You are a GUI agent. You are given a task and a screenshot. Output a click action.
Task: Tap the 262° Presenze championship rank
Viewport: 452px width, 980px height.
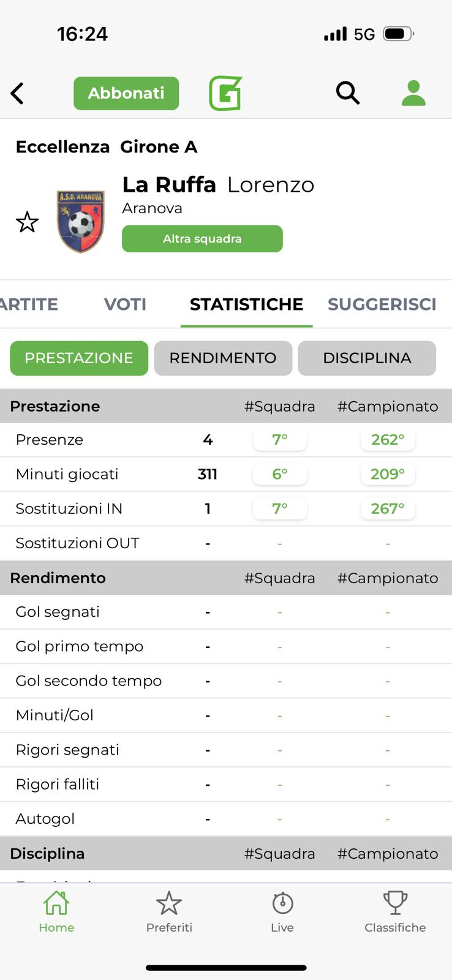(388, 440)
